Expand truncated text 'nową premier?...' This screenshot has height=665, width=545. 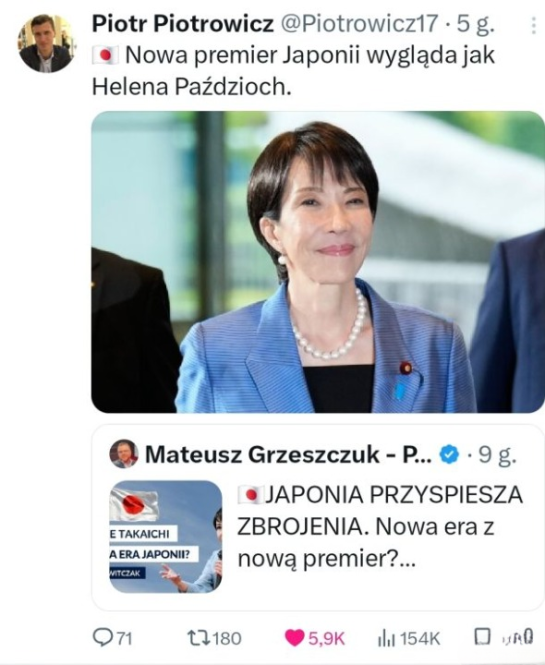coord(327,559)
